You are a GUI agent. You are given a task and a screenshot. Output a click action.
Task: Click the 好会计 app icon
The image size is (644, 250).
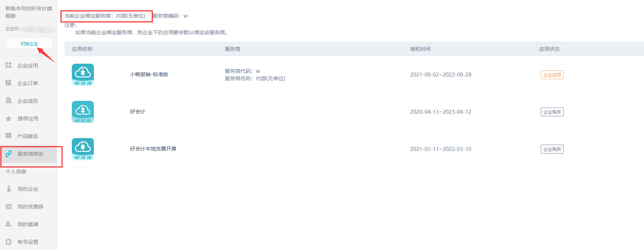click(83, 112)
